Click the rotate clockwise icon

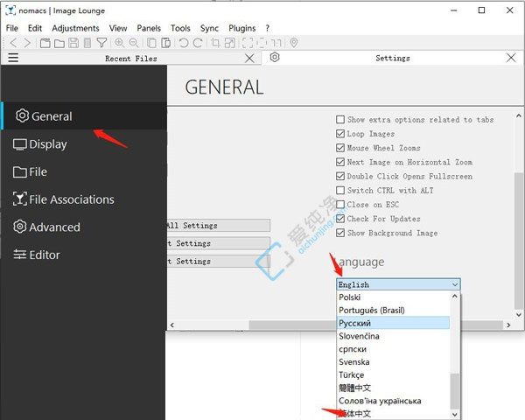coord(198,43)
